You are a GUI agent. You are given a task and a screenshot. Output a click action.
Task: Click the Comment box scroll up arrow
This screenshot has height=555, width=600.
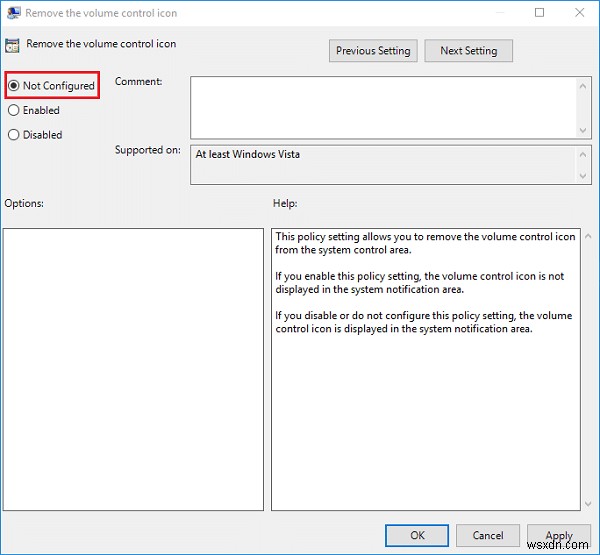point(583,86)
